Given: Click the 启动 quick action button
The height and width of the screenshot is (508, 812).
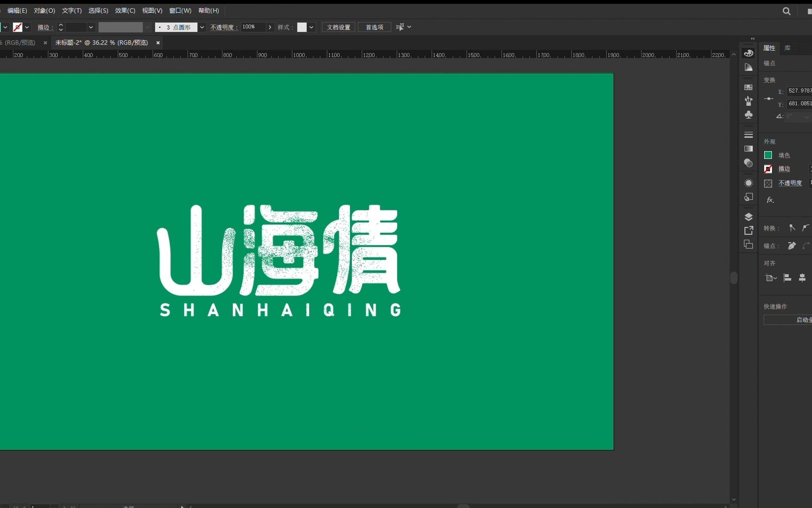Looking at the screenshot, I should pyautogui.click(x=788, y=320).
